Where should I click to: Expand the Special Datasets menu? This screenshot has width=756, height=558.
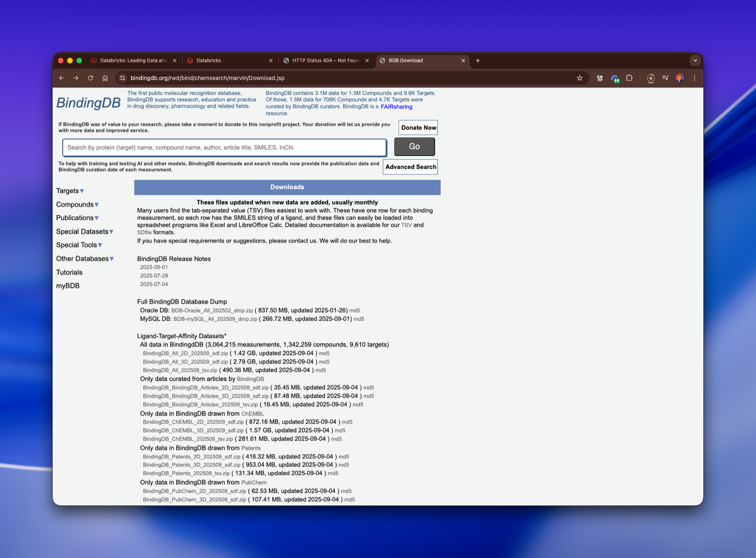click(85, 232)
